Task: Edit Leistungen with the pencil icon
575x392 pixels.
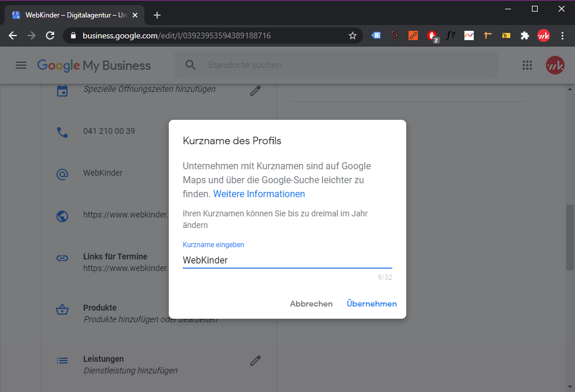Action: (255, 361)
